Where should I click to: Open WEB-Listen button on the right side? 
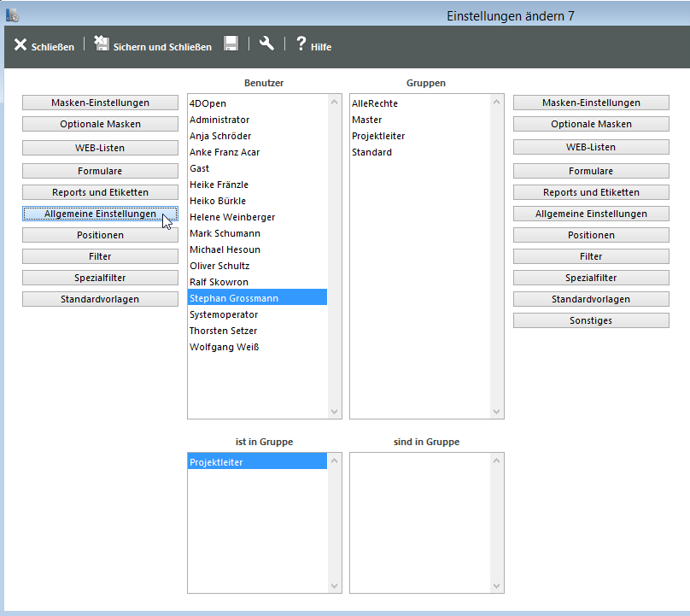tap(591, 148)
